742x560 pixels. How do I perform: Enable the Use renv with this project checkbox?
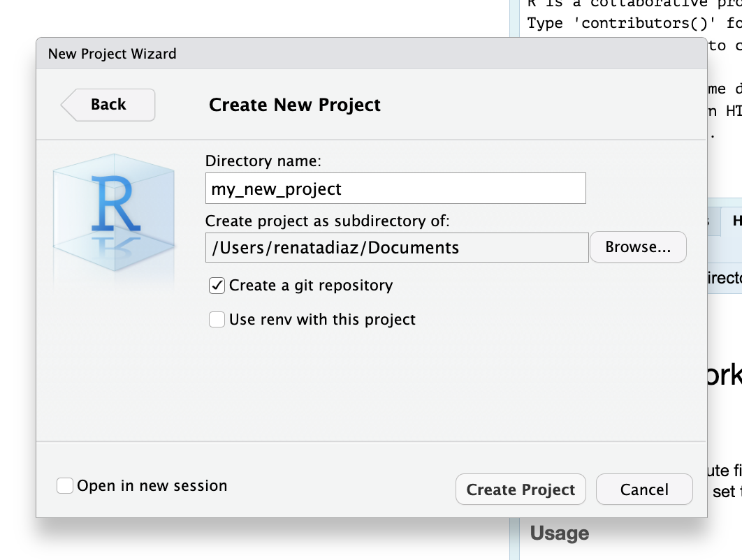click(217, 320)
